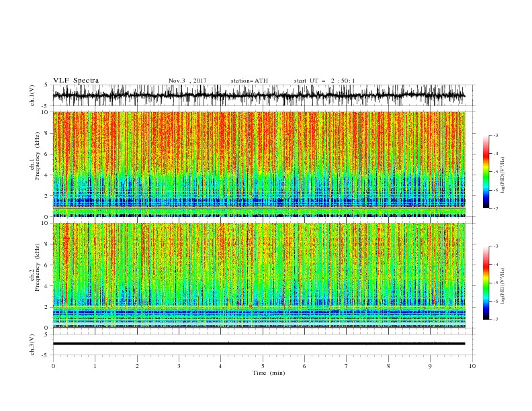532x411 pixels.
Task: Click the 'Nov.3 , 2017' date label
Action: point(187,81)
